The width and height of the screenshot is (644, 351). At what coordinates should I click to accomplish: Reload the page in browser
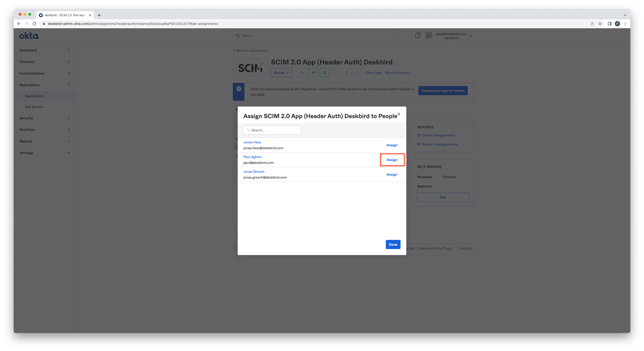(34, 24)
